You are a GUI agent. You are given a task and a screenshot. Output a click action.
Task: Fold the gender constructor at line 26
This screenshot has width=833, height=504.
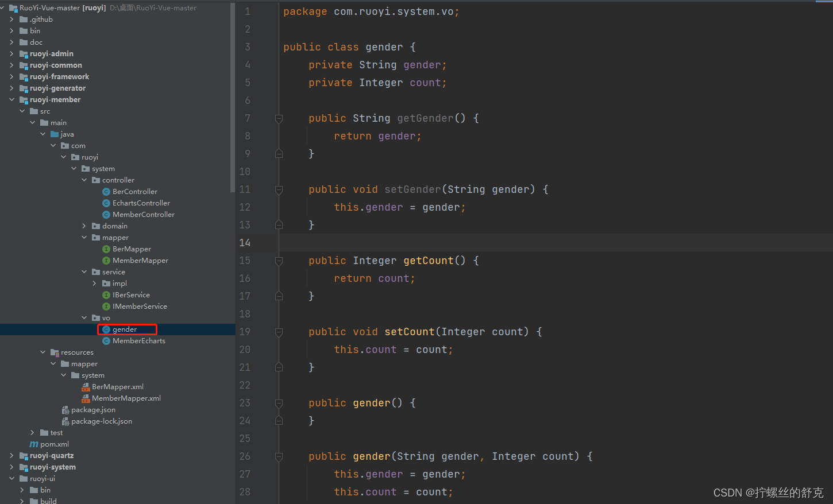pyautogui.click(x=279, y=457)
